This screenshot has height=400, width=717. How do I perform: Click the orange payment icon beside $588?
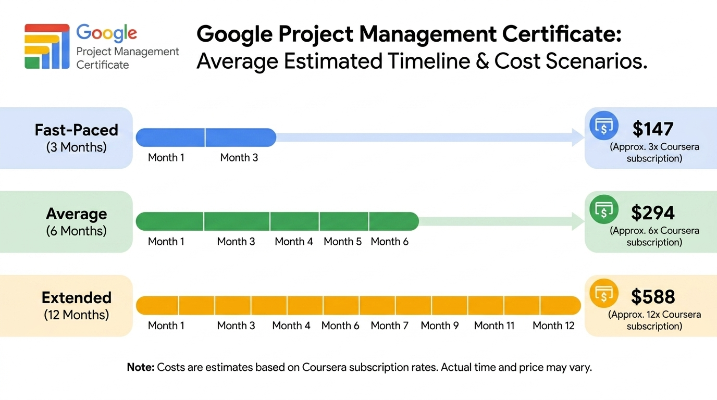click(x=604, y=293)
